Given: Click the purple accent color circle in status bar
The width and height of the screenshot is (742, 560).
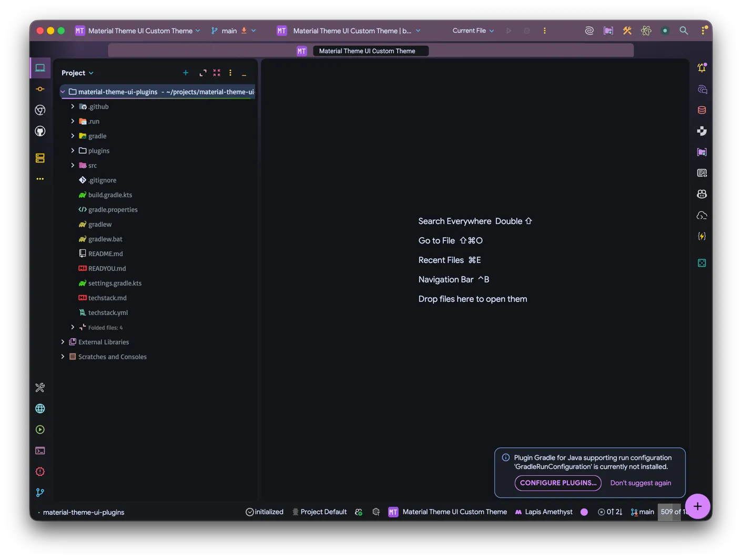Looking at the screenshot, I should pyautogui.click(x=584, y=512).
